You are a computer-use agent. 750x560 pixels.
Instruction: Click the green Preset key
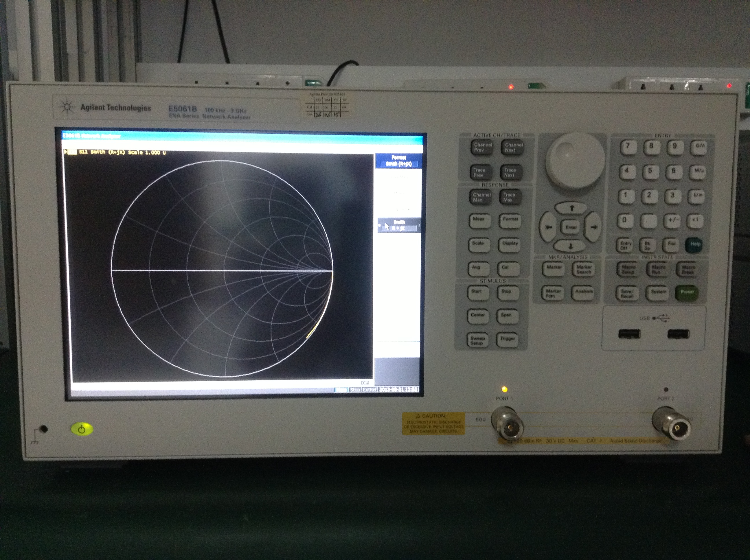687,294
